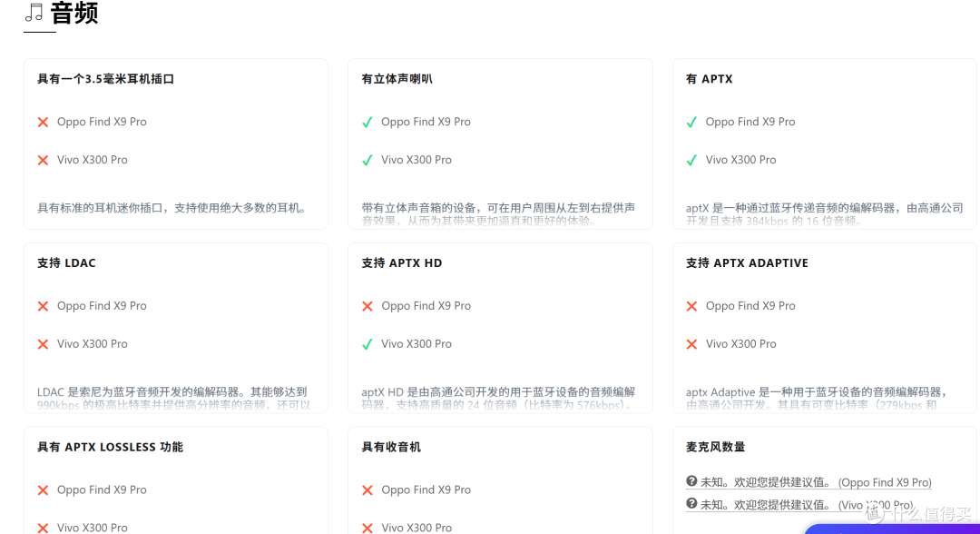Click red X for Vivo under 支持 LDAC

pos(43,344)
